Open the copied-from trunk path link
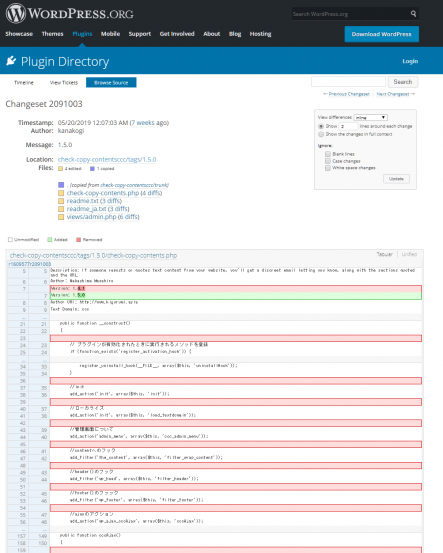 point(134,185)
